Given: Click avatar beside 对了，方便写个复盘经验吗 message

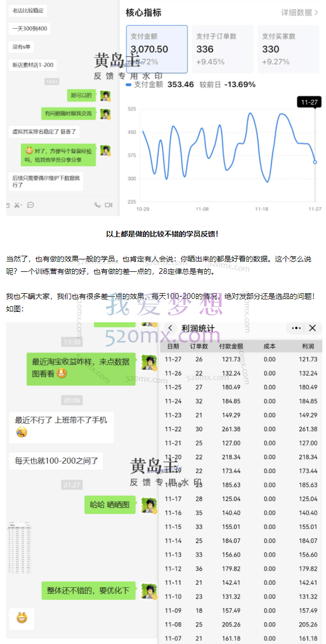Looking at the screenshot, I should [x=105, y=150].
